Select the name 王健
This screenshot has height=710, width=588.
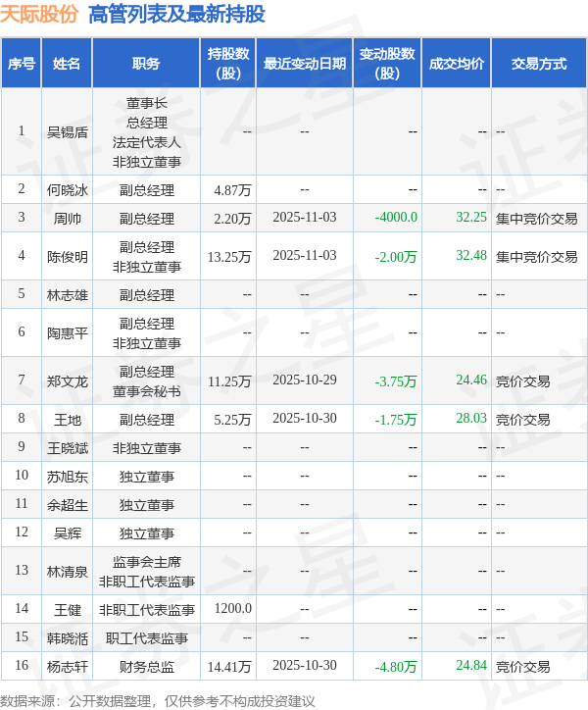67,610
